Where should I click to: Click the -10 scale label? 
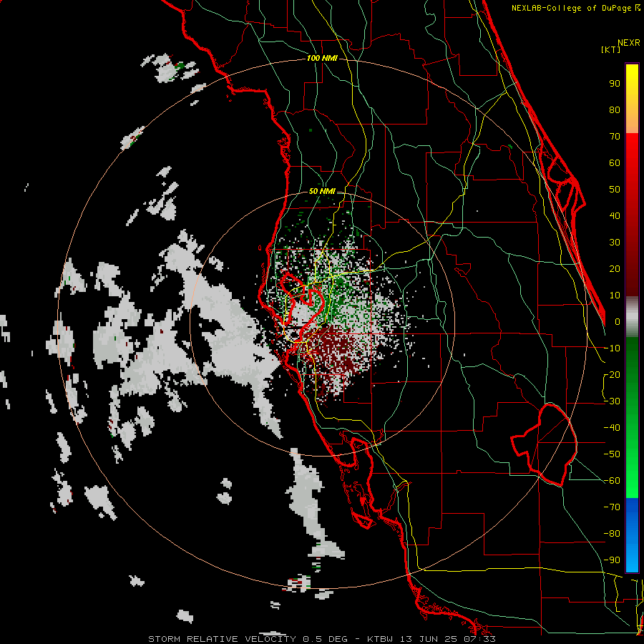point(612,348)
